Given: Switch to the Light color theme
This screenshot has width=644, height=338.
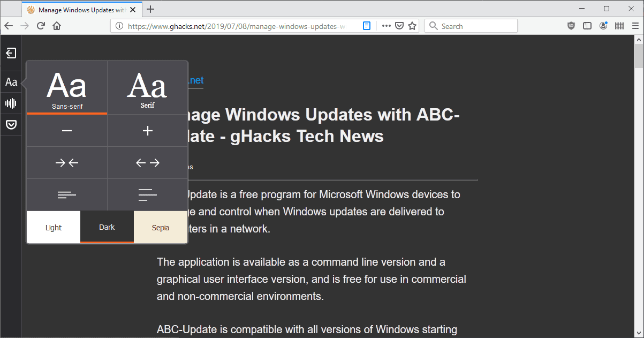Looking at the screenshot, I should [x=54, y=227].
